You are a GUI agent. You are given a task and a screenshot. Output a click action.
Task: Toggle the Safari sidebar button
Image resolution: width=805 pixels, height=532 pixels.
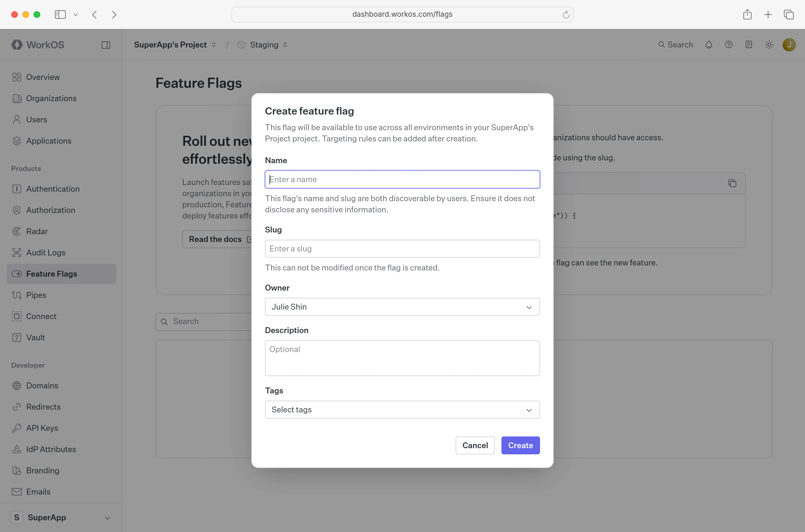(x=60, y=15)
